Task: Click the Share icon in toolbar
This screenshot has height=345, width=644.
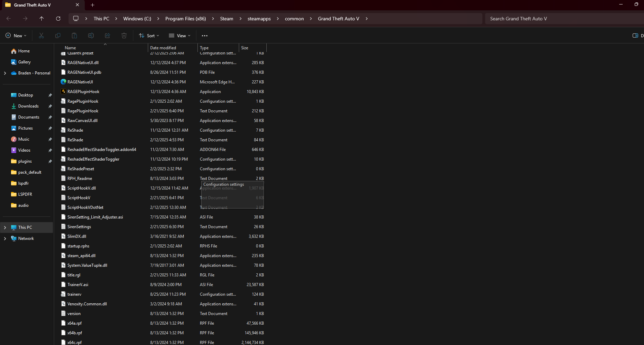Action: 108,35
